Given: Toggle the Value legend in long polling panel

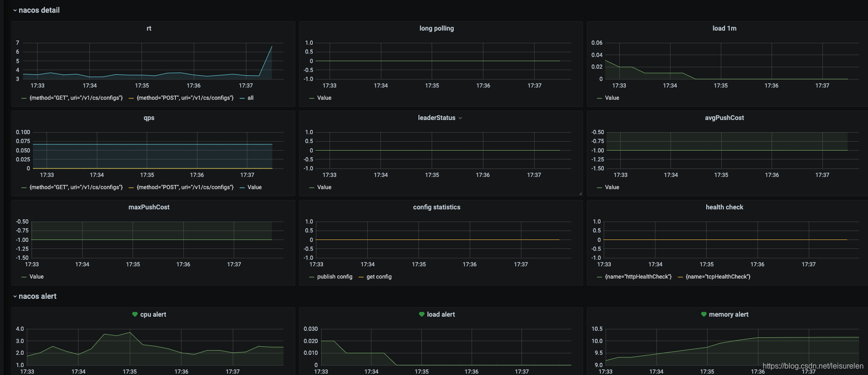Looking at the screenshot, I should coord(324,98).
